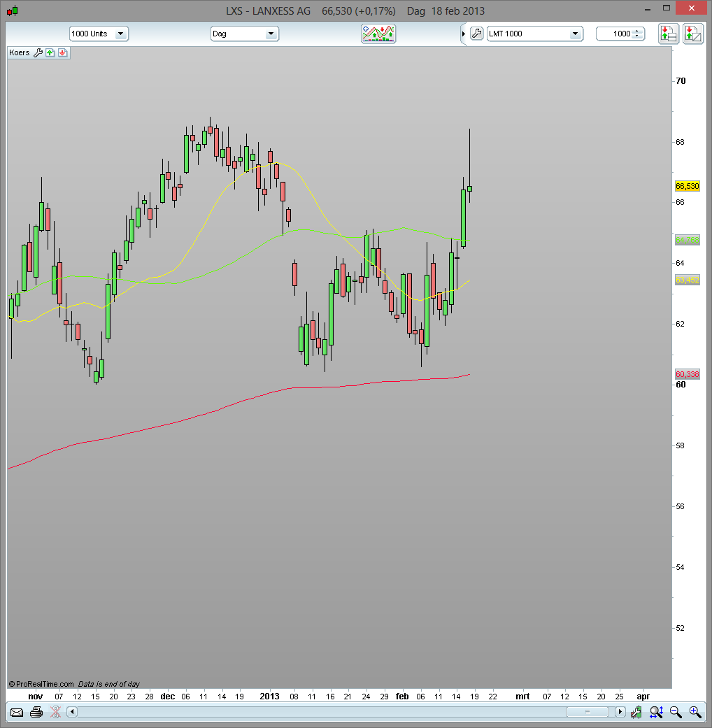Click the yellow 66,530 current price label
Screen dimensions: 712x728
tap(687, 186)
